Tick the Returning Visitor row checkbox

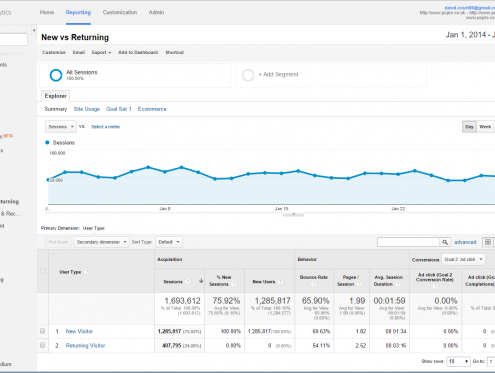(x=43, y=345)
